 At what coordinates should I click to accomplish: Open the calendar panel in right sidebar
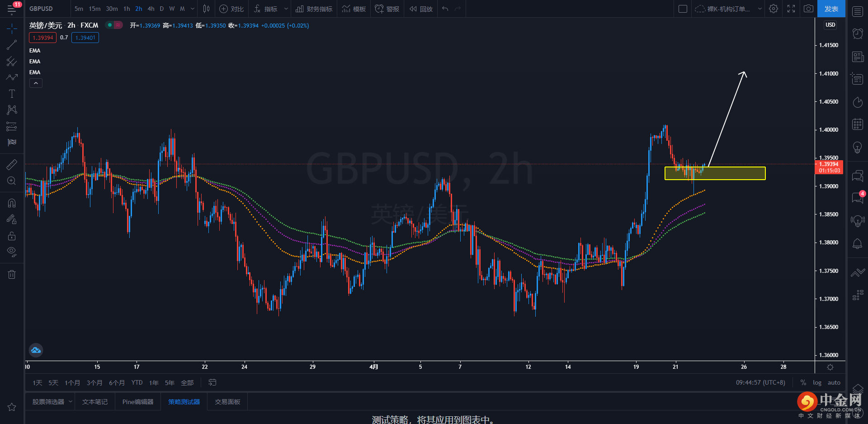coord(858,124)
